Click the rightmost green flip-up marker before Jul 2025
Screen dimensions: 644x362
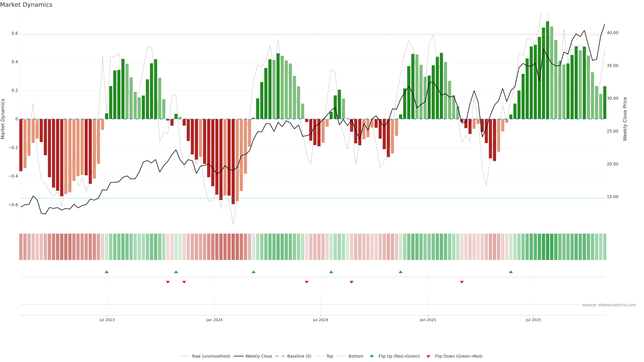511,272
